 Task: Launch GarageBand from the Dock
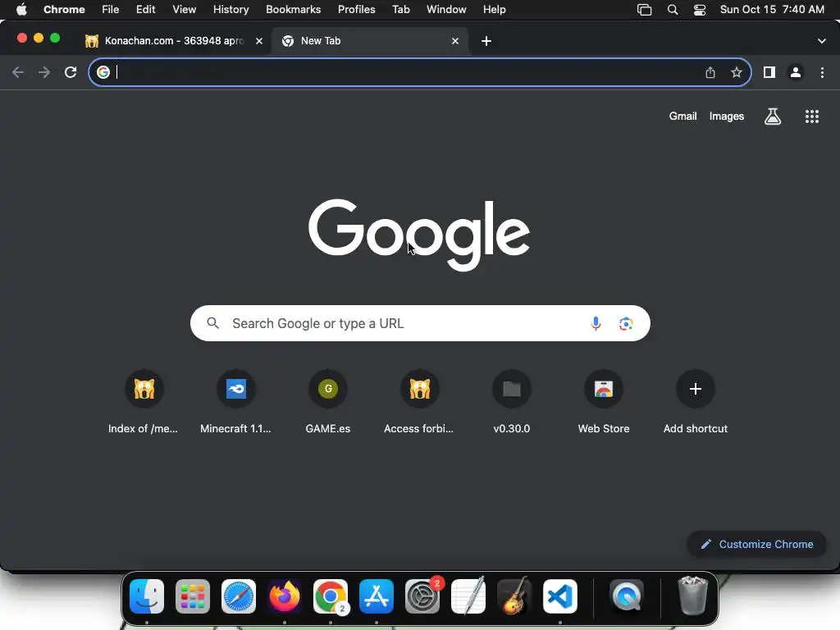coord(514,596)
